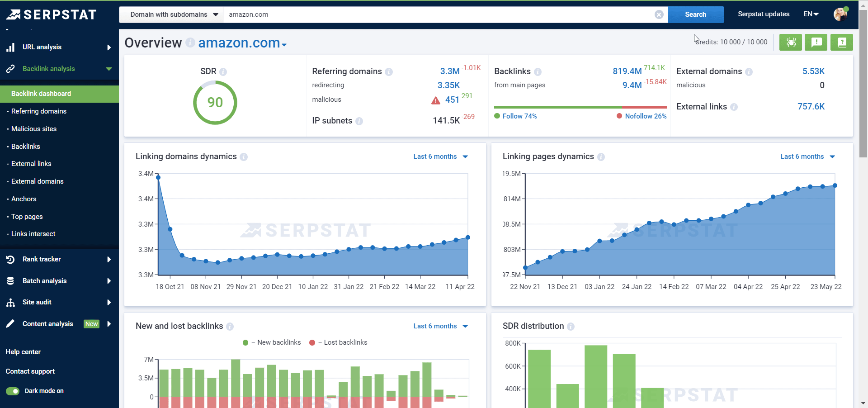Click the green feedback exclamation icon button

tap(816, 42)
